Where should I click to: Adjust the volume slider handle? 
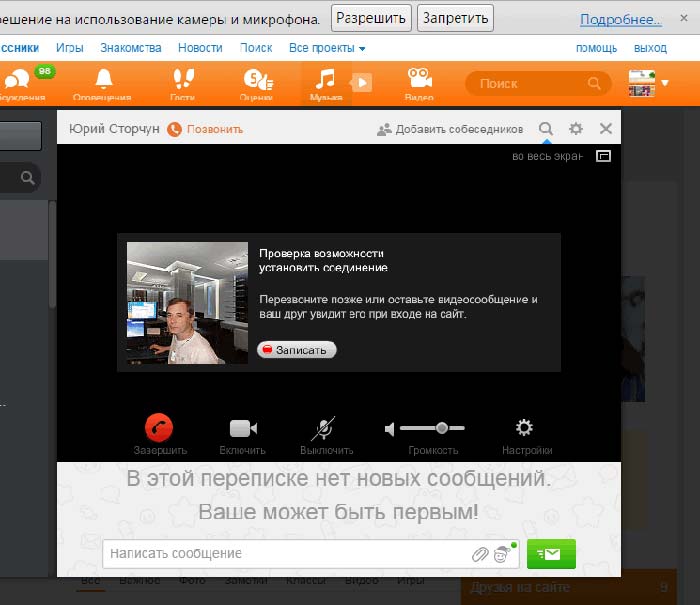pos(442,428)
